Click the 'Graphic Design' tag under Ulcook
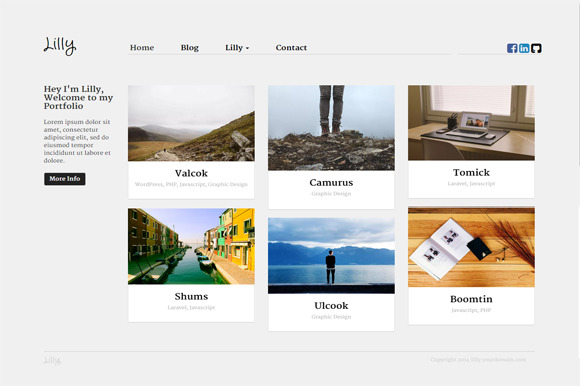 click(331, 316)
